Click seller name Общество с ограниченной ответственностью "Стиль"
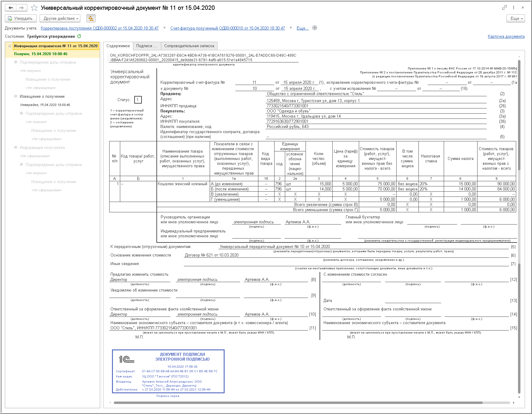 [x=315, y=94]
